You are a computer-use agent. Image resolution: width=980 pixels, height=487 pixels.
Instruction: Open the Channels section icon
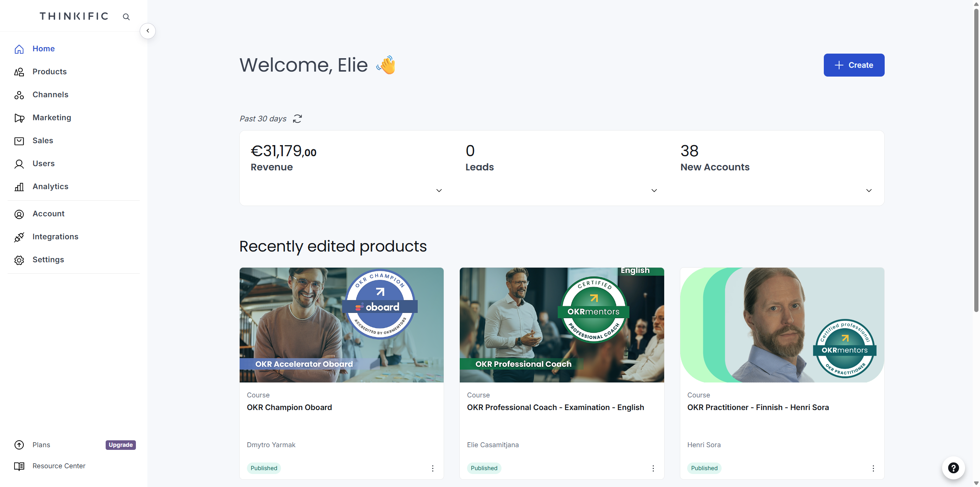coord(19,95)
